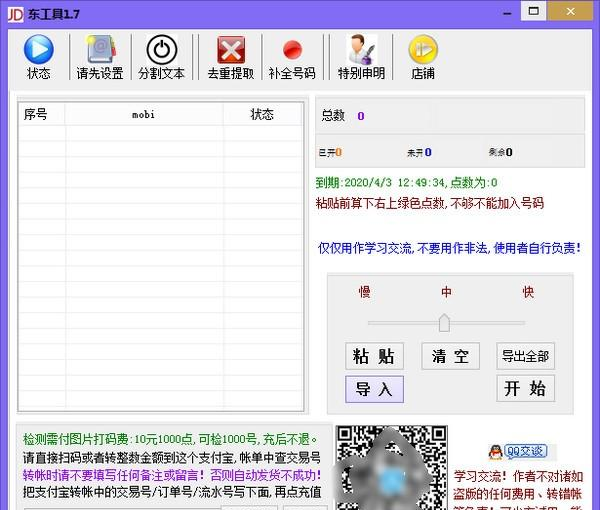Click the speed slider thumb
The image size is (600, 510).
[x=444, y=323]
